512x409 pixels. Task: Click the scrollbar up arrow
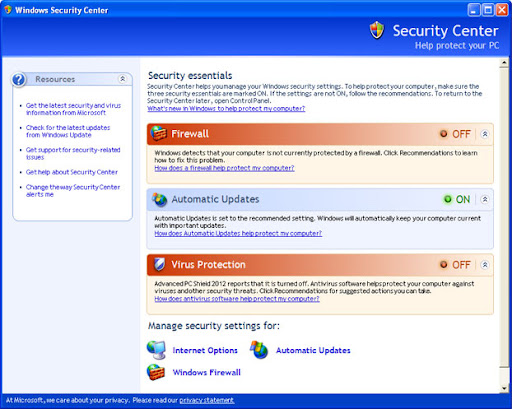click(504, 63)
